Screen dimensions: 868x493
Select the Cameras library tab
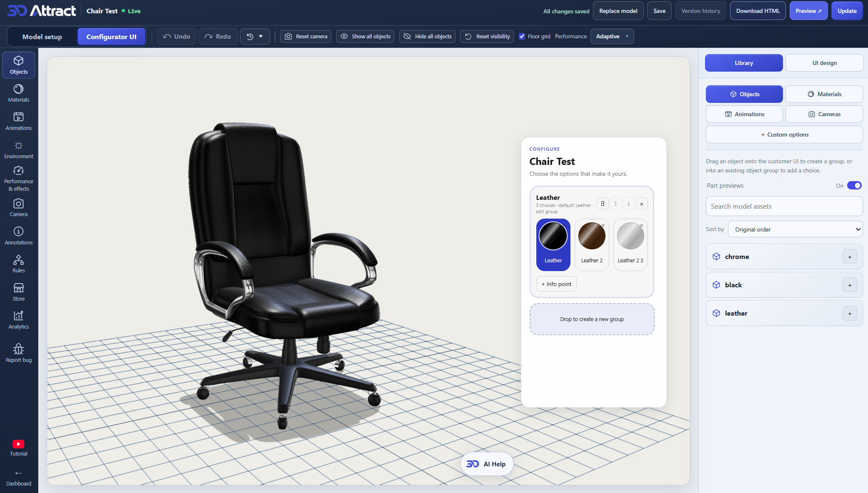824,114
